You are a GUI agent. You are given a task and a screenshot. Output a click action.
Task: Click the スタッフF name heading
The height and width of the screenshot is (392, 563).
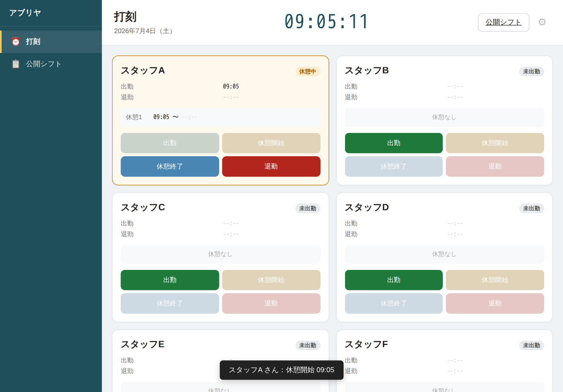[366, 345]
